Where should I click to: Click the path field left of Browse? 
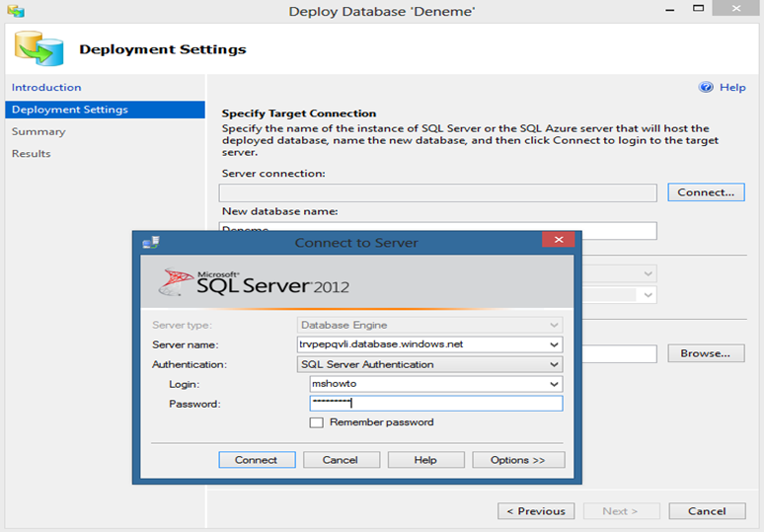[619, 353]
